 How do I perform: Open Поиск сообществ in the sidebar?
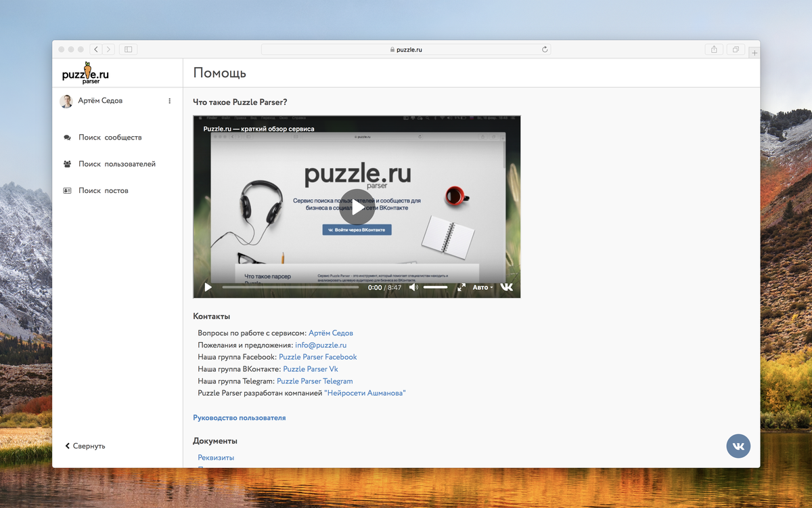pos(110,137)
